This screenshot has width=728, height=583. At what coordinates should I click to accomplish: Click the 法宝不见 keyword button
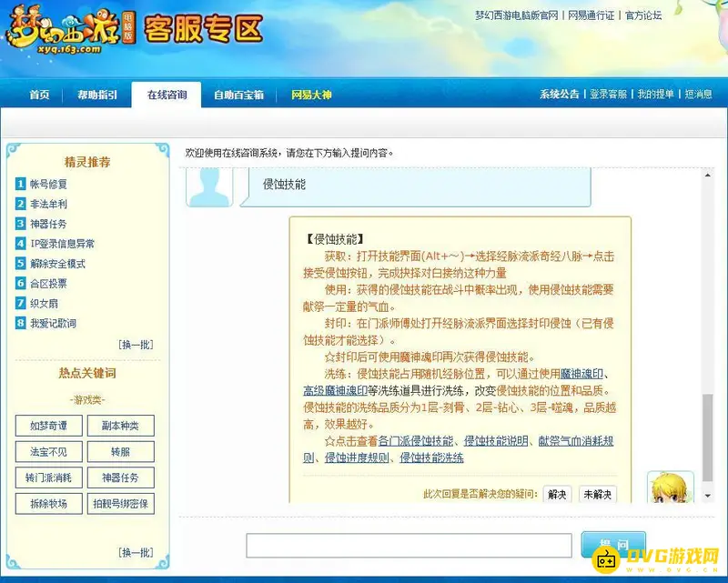pyautogui.click(x=49, y=452)
